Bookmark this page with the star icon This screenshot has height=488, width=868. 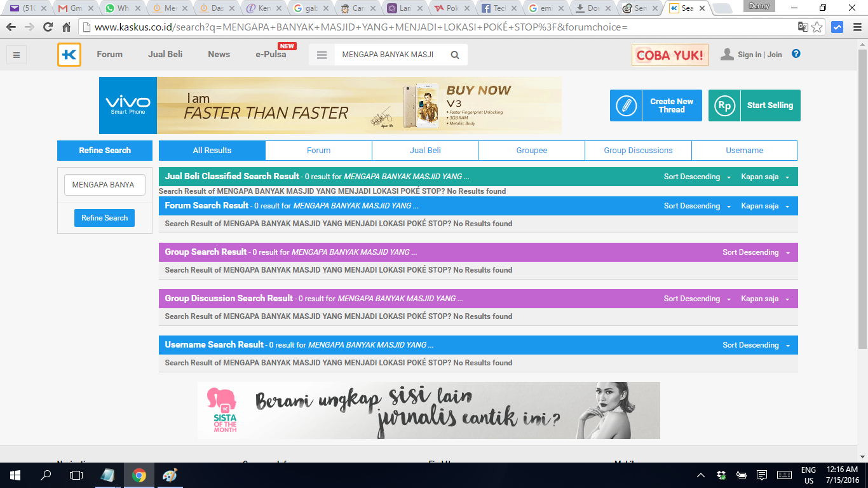817,27
